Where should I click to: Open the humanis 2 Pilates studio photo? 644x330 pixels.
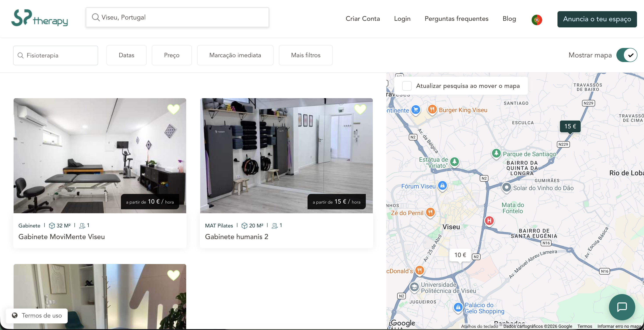[286, 156]
